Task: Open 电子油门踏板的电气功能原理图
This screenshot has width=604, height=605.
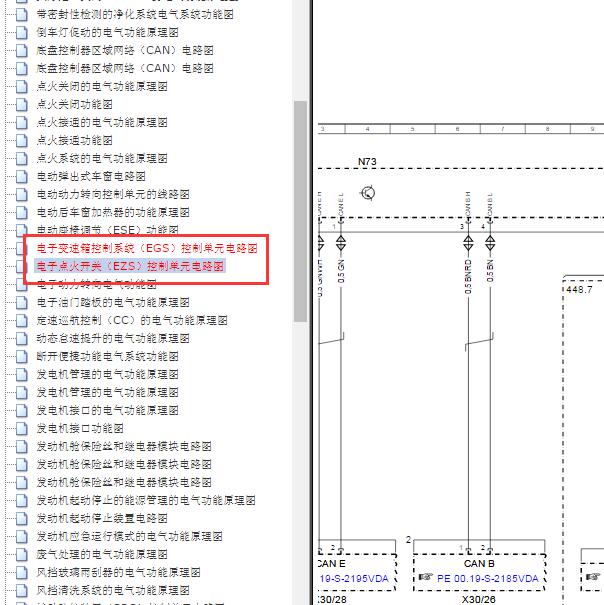Action: coord(113,302)
